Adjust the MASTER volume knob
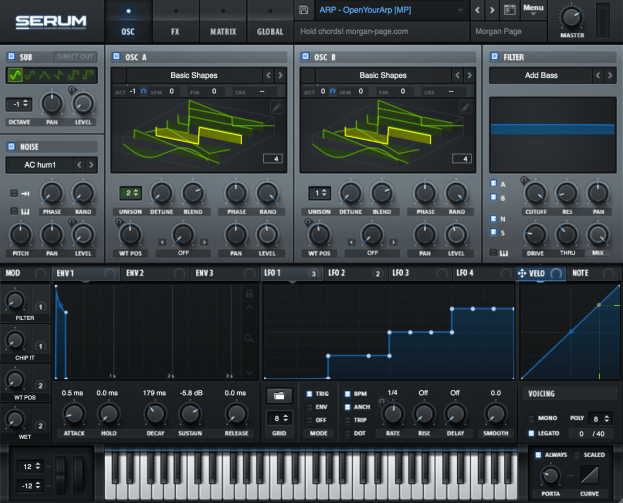623x503 pixels. pyautogui.click(x=571, y=17)
